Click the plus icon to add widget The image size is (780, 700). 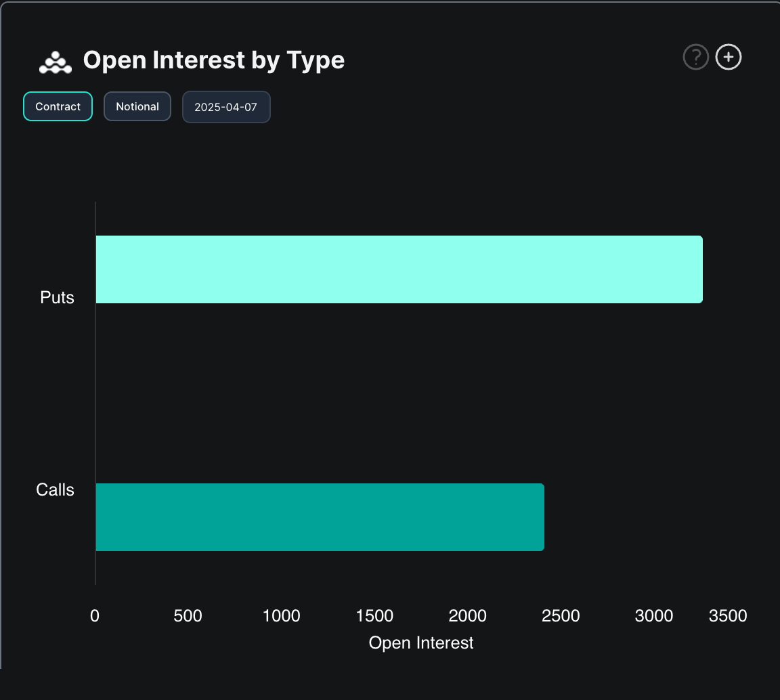coord(729,58)
